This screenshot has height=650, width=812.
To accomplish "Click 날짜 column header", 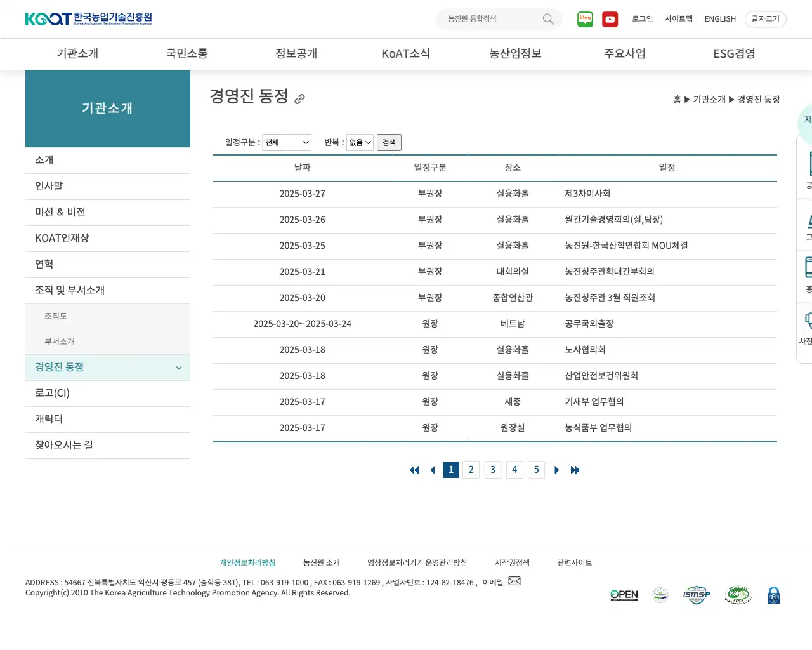I will [x=303, y=168].
